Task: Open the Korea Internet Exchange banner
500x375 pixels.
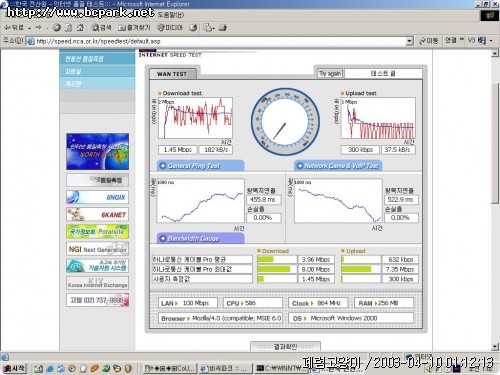Action: [97, 283]
